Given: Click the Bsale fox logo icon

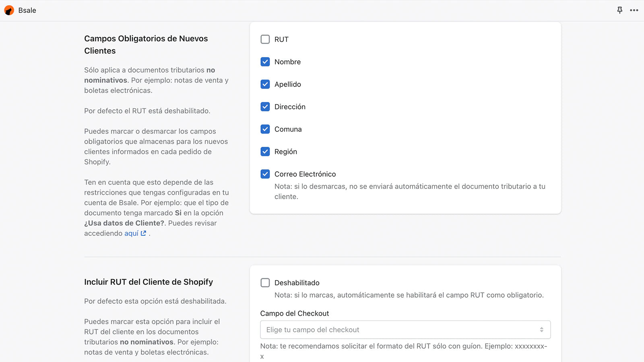Looking at the screenshot, I should tap(8, 10).
